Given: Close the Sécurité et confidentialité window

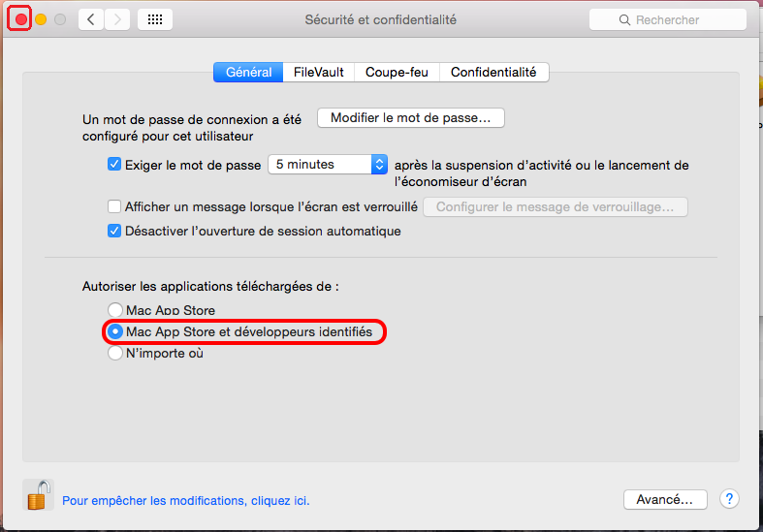Looking at the screenshot, I should click(21, 19).
